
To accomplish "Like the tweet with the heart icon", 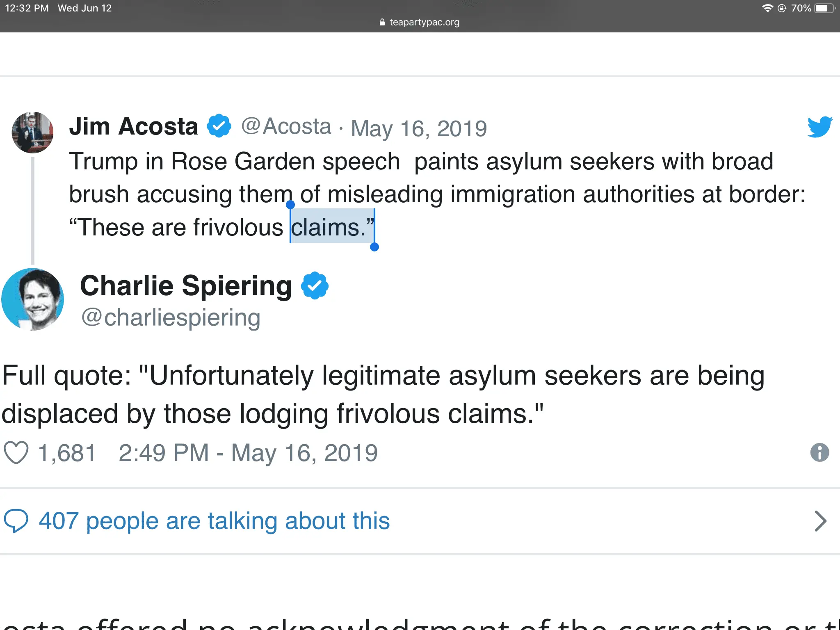I will point(16,452).
